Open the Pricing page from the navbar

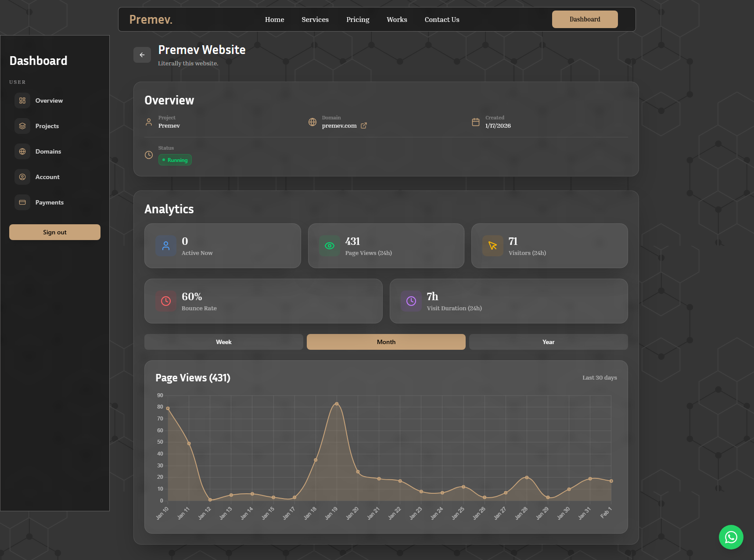pos(358,19)
